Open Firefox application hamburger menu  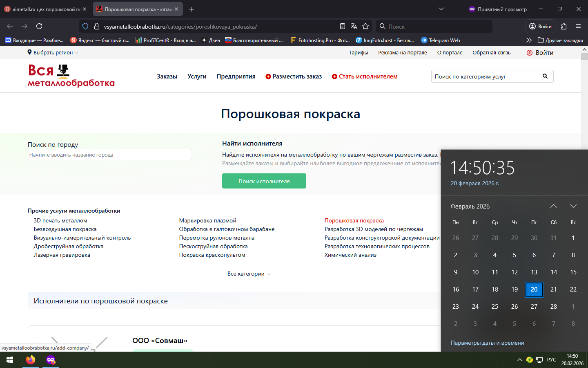tap(578, 26)
